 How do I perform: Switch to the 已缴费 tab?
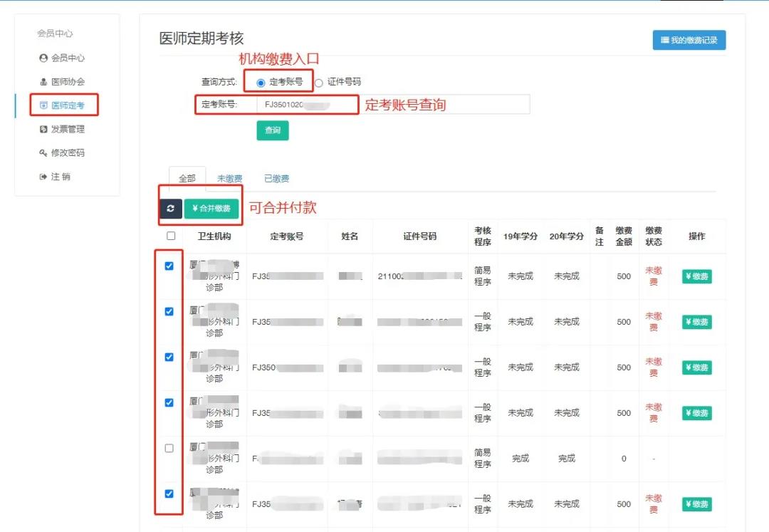tap(276, 179)
